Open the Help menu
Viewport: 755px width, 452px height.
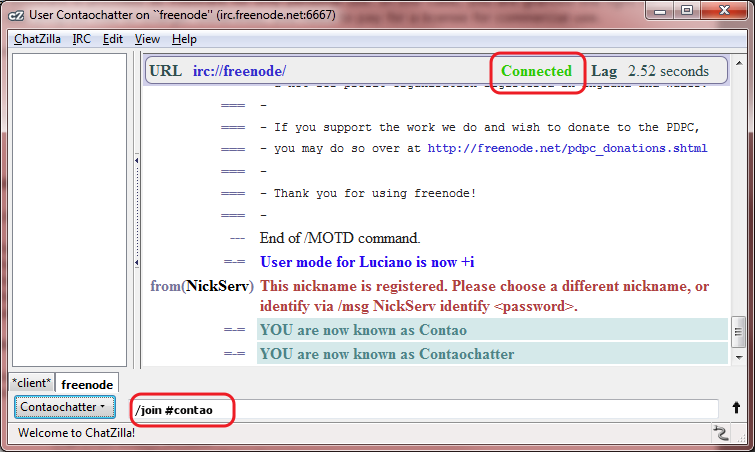click(184, 39)
